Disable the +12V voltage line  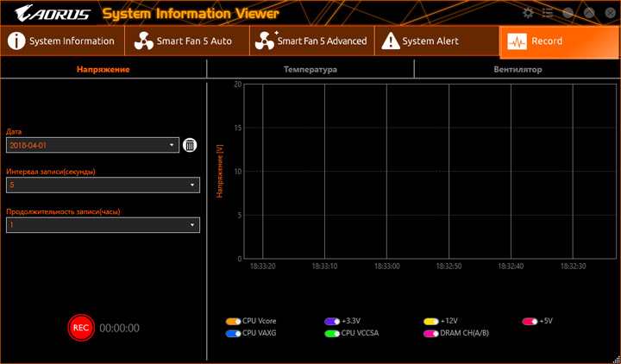pyautogui.click(x=431, y=321)
